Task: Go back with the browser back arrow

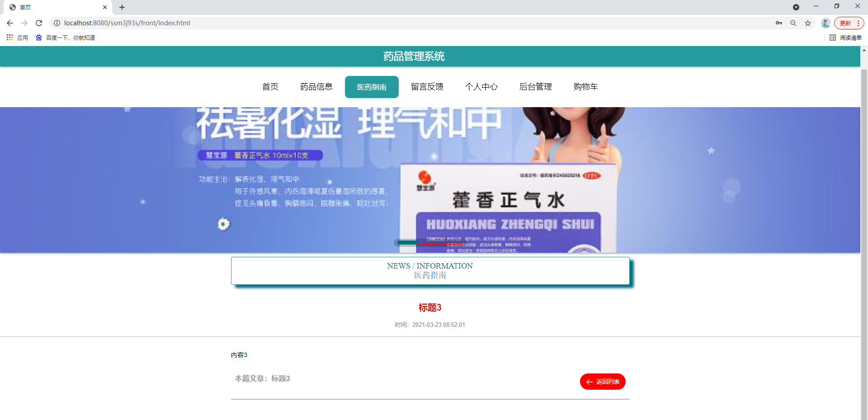Action: click(10, 23)
